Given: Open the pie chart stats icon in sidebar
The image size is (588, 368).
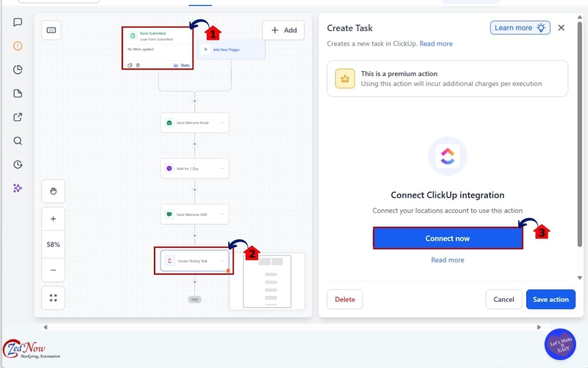Looking at the screenshot, I should click(18, 70).
